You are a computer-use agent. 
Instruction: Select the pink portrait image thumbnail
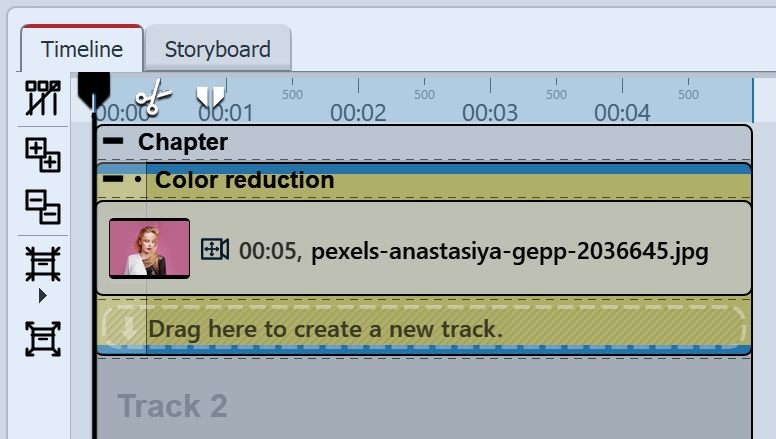(x=149, y=248)
